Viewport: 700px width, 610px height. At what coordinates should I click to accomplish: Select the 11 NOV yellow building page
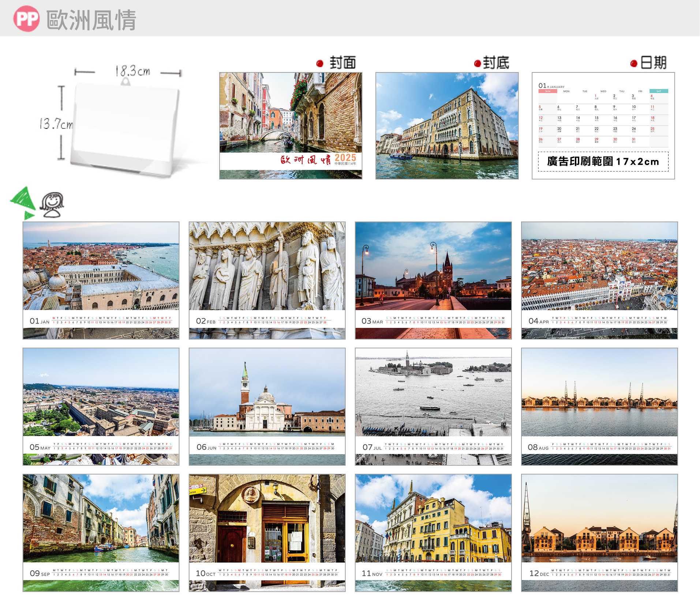433,533
